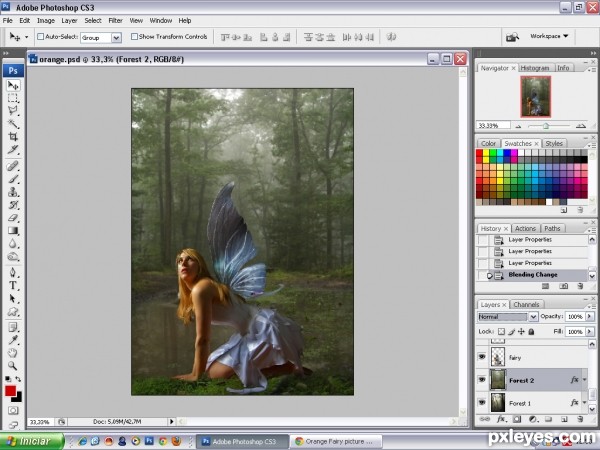Open the layer blend mode dropdown
The image size is (600, 450).
click(x=533, y=317)
